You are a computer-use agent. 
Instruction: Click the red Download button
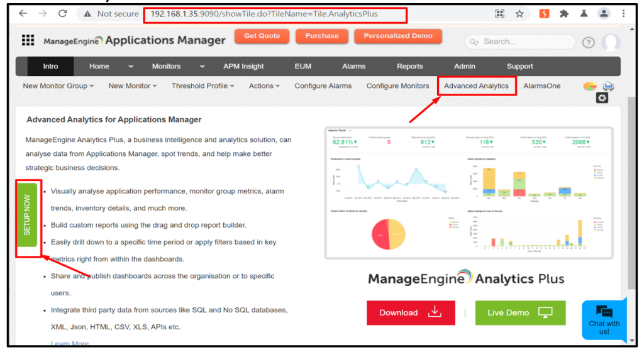pyautogui.click(x=411, y=312)
